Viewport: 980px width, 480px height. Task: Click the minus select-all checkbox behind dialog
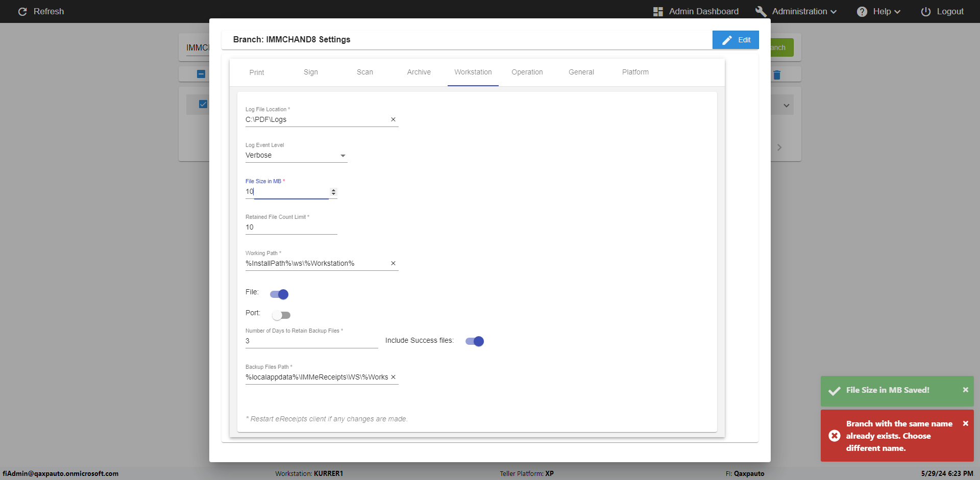(201, 74)
